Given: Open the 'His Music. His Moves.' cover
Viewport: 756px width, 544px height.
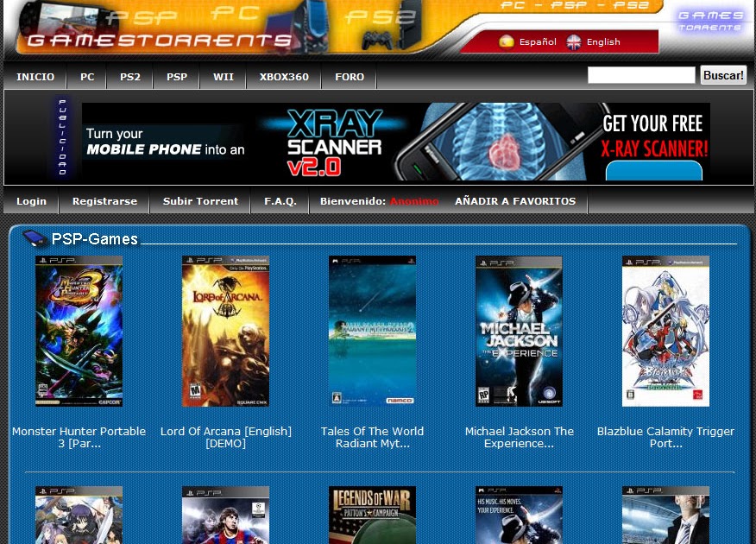Looking at the screenshot, I should point(519,515).
